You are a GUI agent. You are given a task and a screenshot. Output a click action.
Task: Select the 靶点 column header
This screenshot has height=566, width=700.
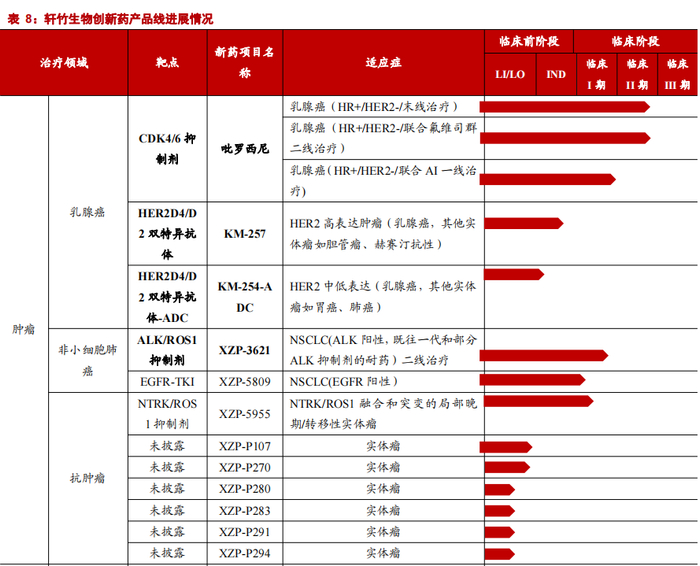[x=167, y=62]
